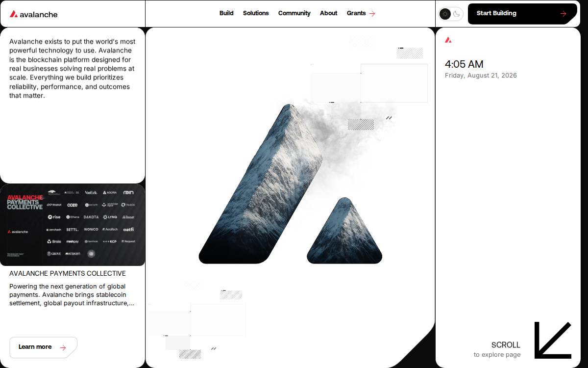Click the KCP logo in the collective image
This screenshot has height=368, width=588.
110,241
